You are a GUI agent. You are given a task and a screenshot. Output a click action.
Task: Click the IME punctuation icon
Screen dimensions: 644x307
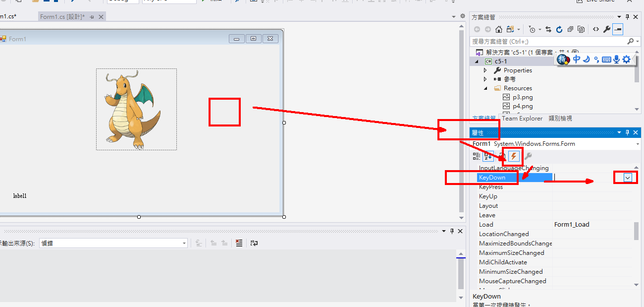(596, 60)
